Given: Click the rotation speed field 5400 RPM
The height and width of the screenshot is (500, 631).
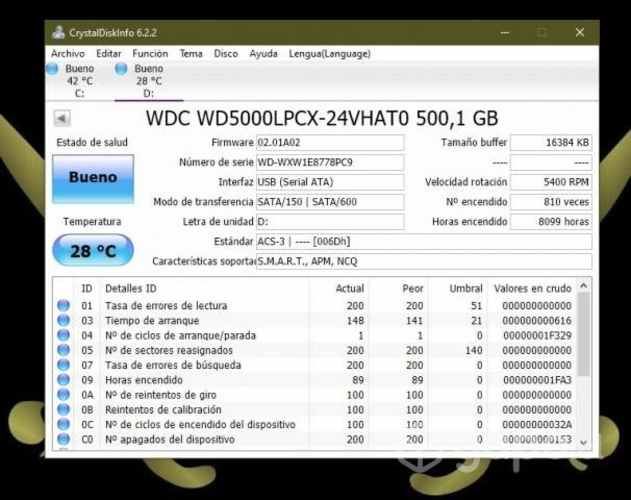Looking at the screenshot, I should tap(551, 182).
